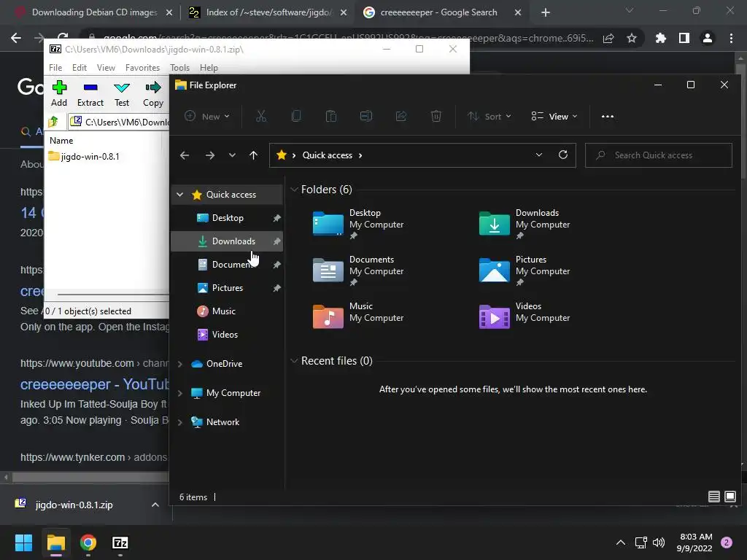Switch to details view icon in status bar

click(x=713, y=497)
